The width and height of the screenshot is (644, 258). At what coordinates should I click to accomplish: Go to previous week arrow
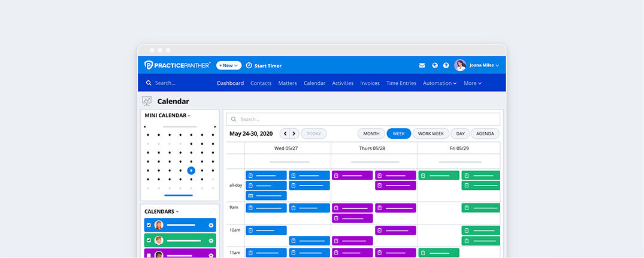[285, 133]
